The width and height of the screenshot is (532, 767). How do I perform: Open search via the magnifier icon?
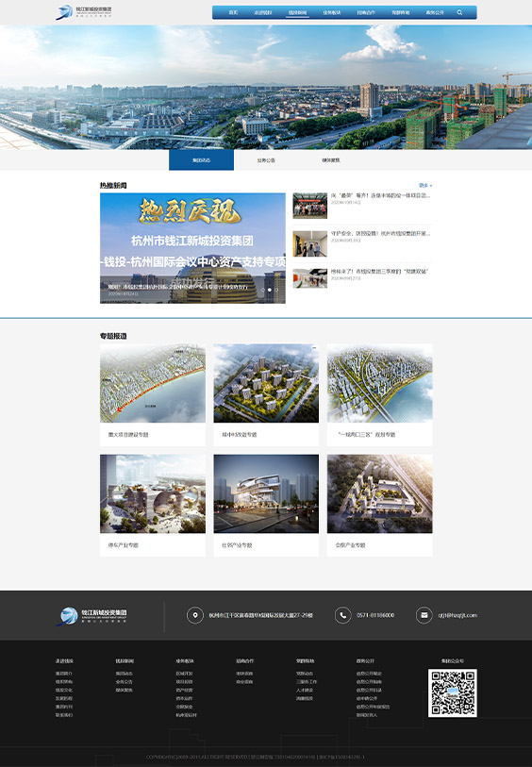[x=459, y=12]
